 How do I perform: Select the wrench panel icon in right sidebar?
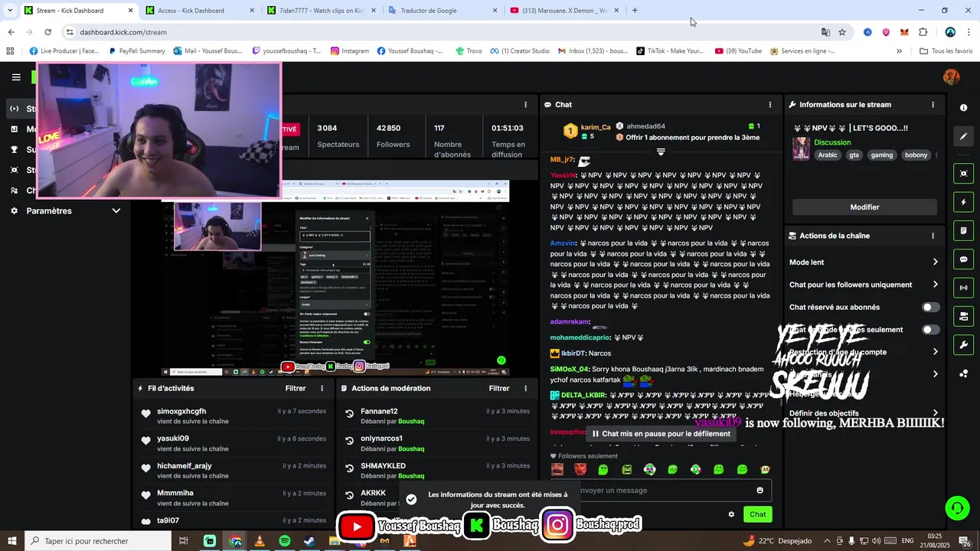pyautogui.click(x=964, y=344)
